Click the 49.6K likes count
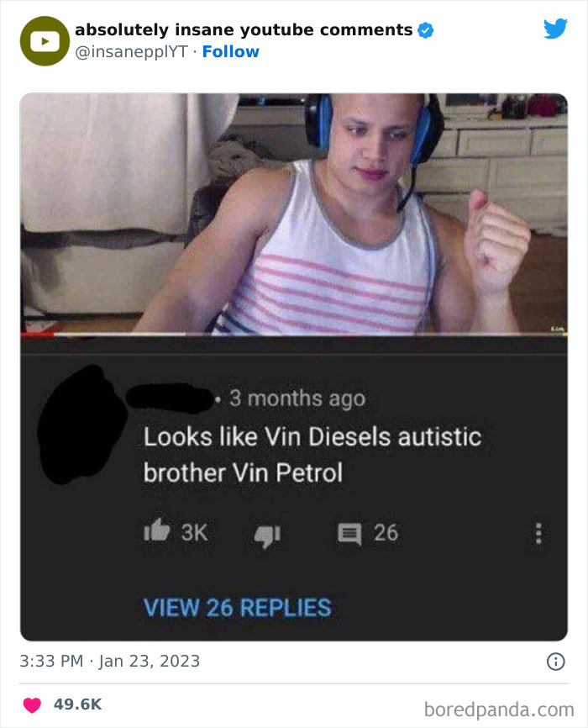The width and height of the screenshot is (588, 728). (x=77, y=704)
